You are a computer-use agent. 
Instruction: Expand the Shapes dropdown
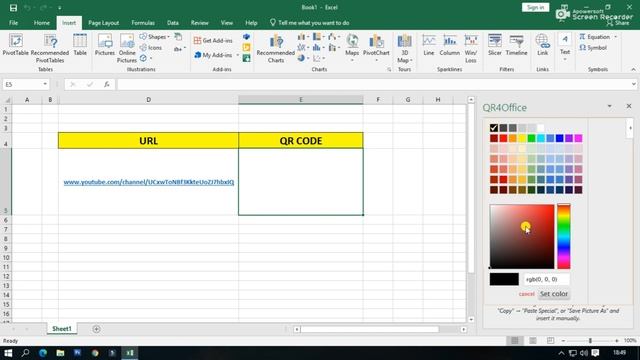[169, 37]
